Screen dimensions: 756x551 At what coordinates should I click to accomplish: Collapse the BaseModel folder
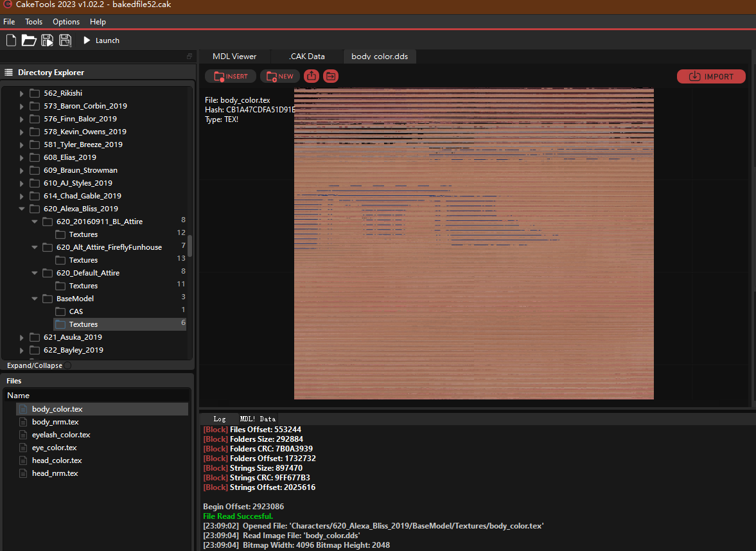click(35, 299)
